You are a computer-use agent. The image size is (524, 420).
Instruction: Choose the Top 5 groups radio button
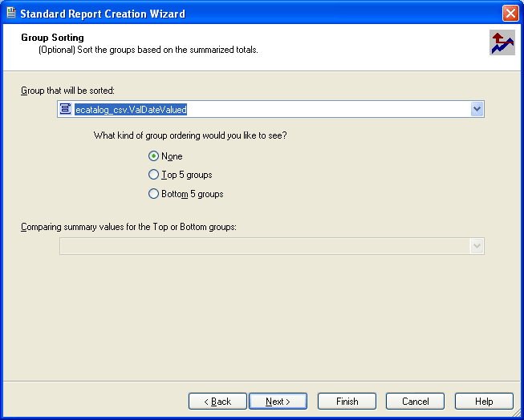(x=154, y=175)
